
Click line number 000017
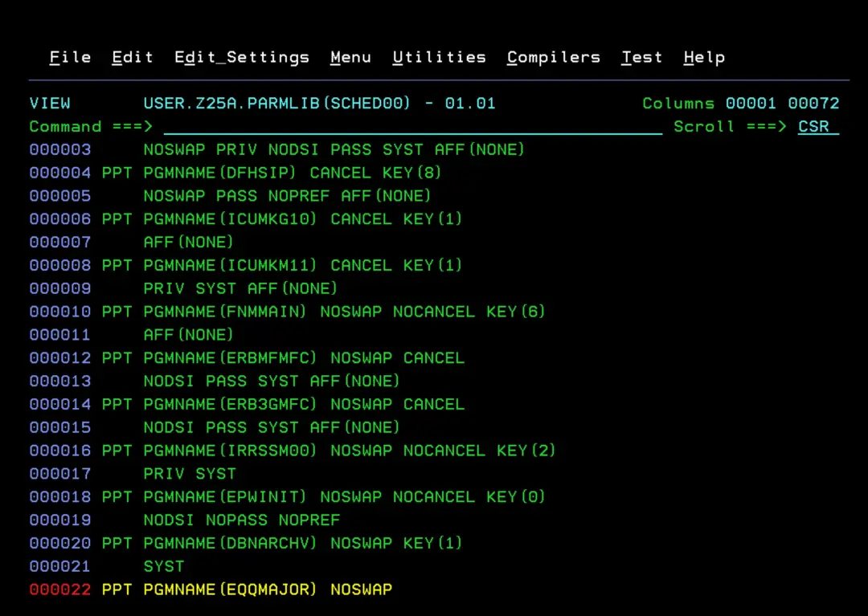pyautogui.click(x=60, y=475)
